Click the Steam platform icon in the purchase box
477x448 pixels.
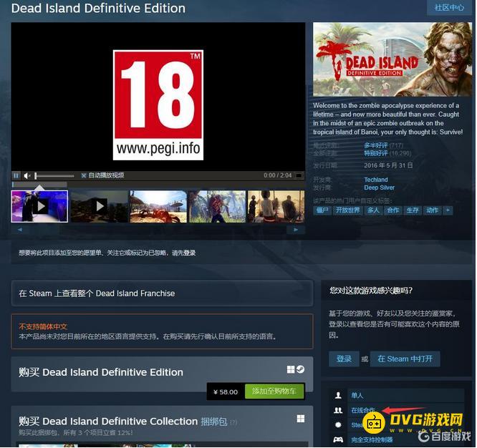pyautogui.click(x=301, y=369)
